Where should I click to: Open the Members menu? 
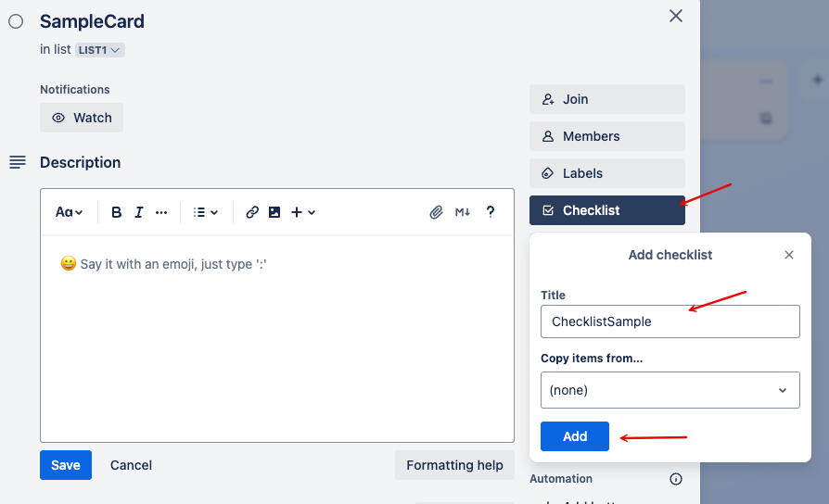(607, 136)
